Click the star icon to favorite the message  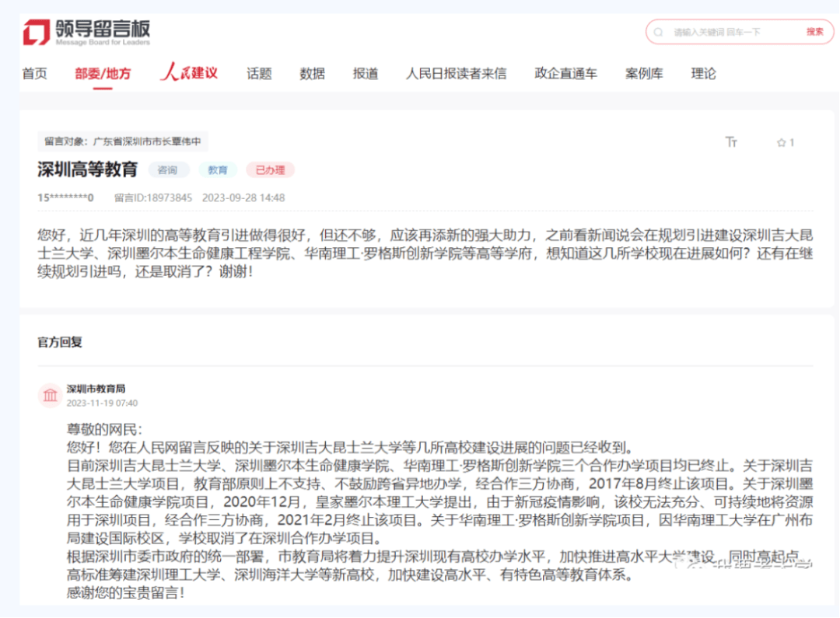point(781,143)
